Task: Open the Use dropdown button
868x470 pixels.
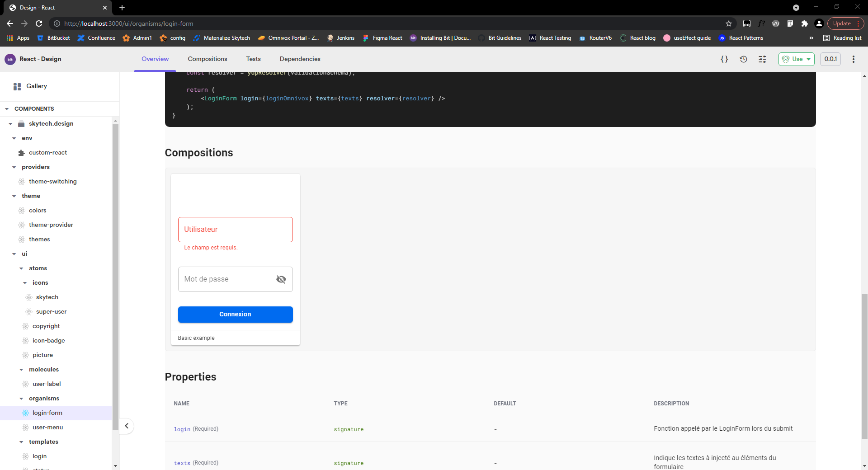Action: coord(796,59)
